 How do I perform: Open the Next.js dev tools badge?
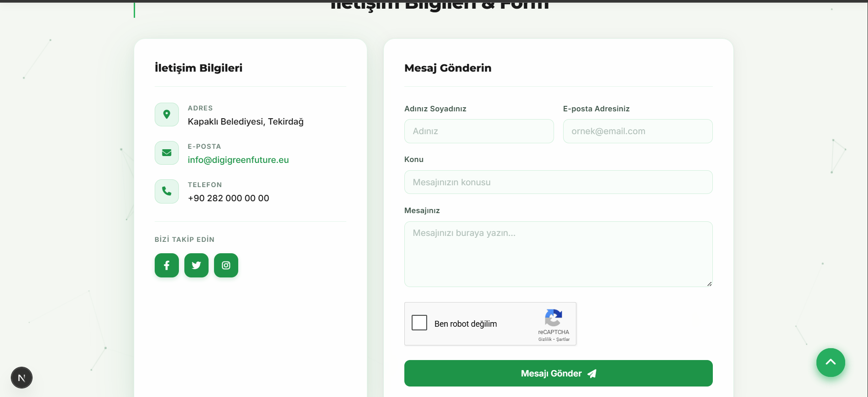(21, 378)
